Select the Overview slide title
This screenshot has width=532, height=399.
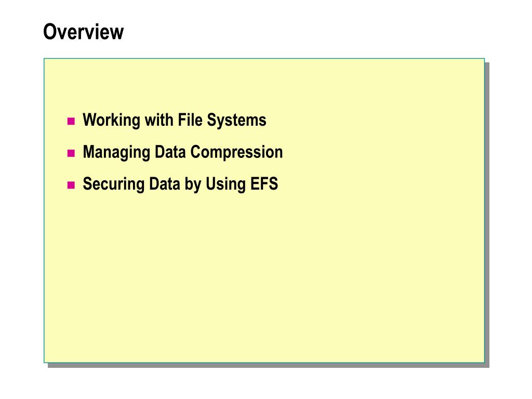(x=84, y=32)
